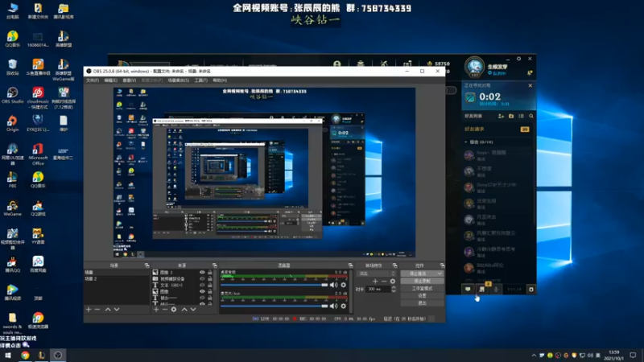
Task: Open 麦克风/Aux audio settings gear
Action: [x=344, y=306]
